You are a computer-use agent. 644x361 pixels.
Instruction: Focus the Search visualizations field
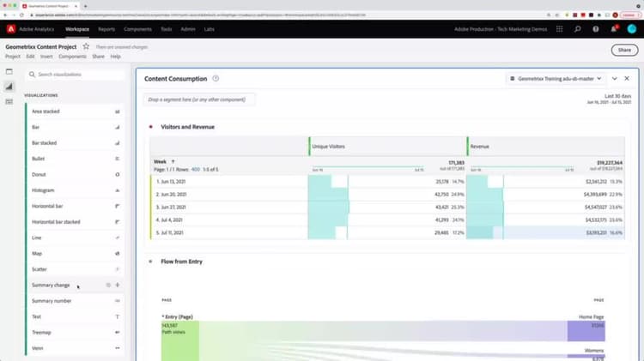[76, 75]
